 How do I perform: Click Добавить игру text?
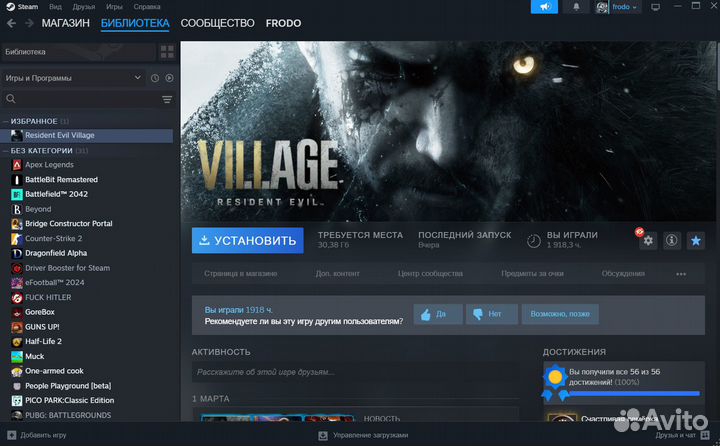(43, 435)
